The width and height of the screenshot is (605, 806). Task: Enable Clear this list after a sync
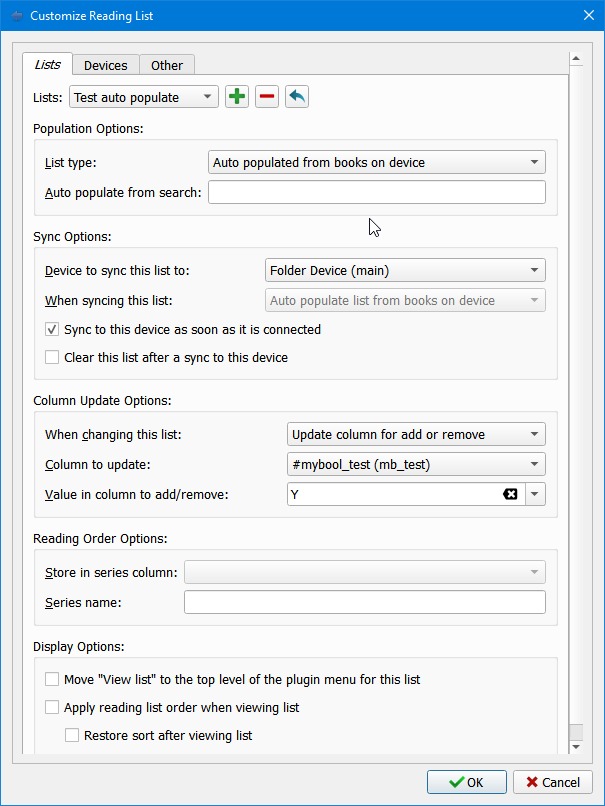(x=52, y=357)
